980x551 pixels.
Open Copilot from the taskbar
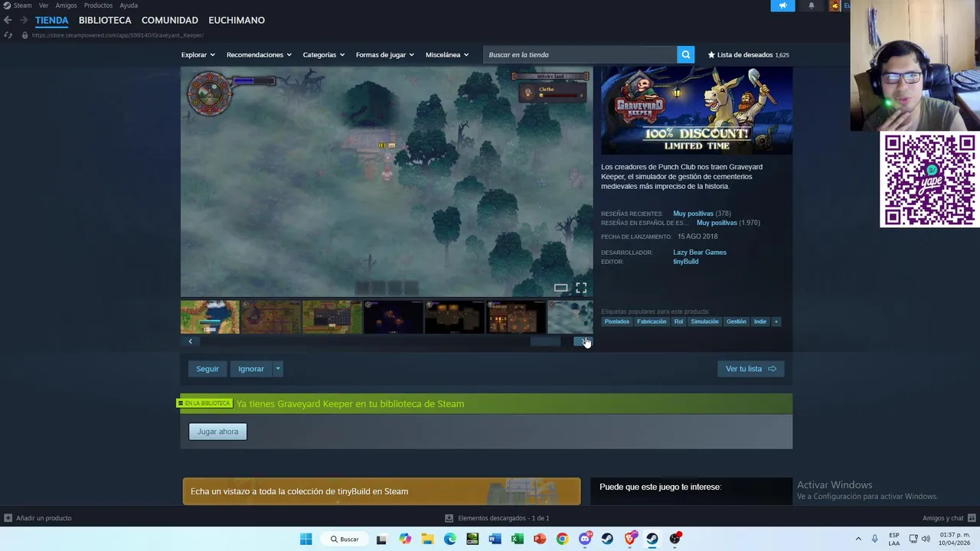404,539
